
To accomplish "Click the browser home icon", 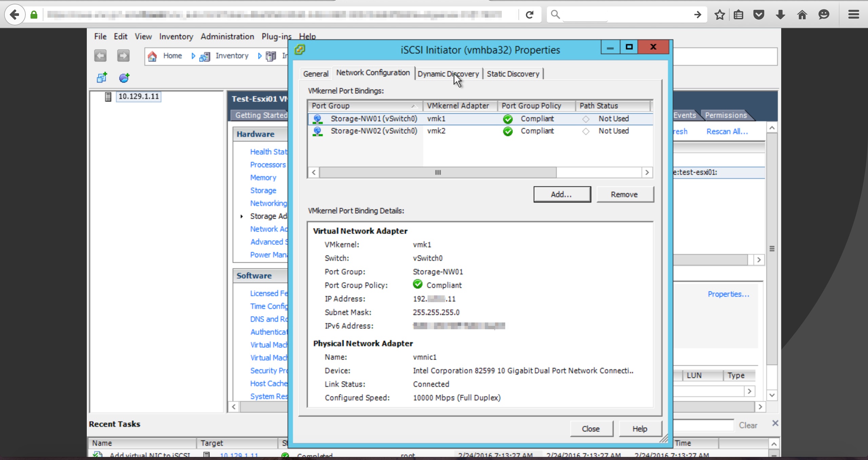I will pos(802,15).
